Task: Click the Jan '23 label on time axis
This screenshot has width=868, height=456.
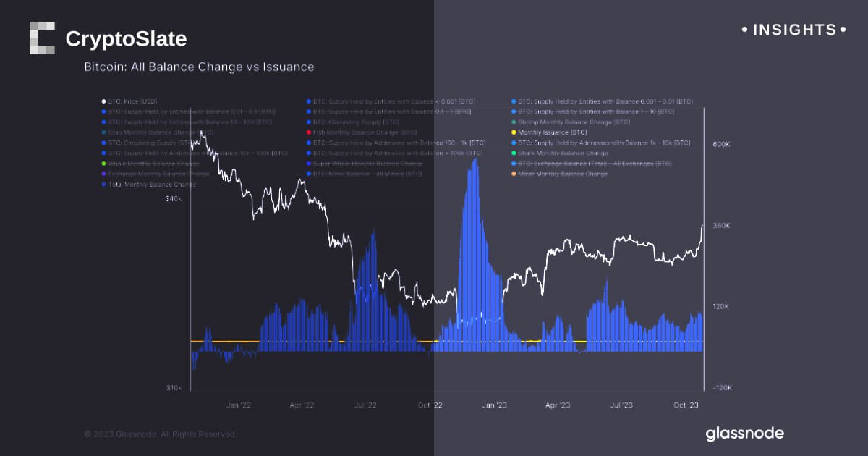Action: (494, 405)
